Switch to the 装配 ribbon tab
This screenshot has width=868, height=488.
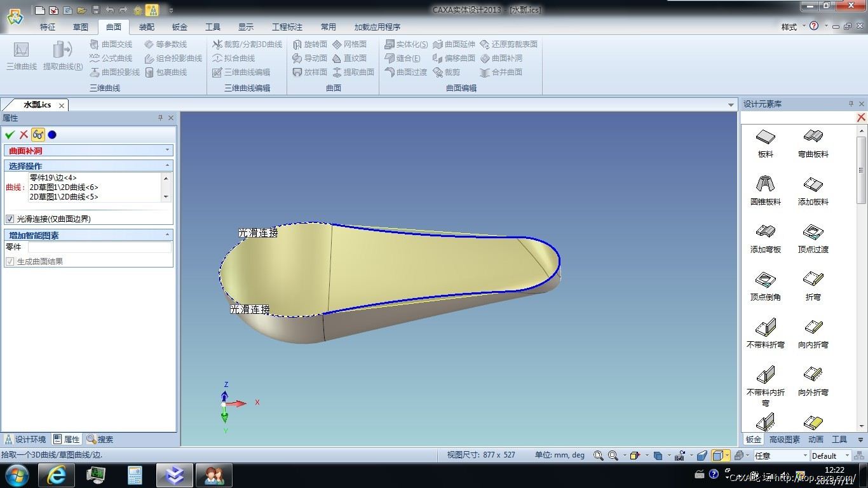146,27
